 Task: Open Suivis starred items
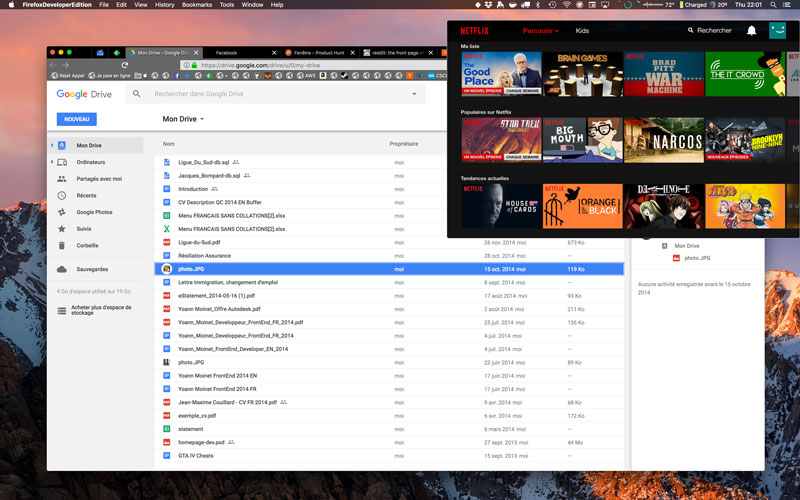[x=84, y=229]
